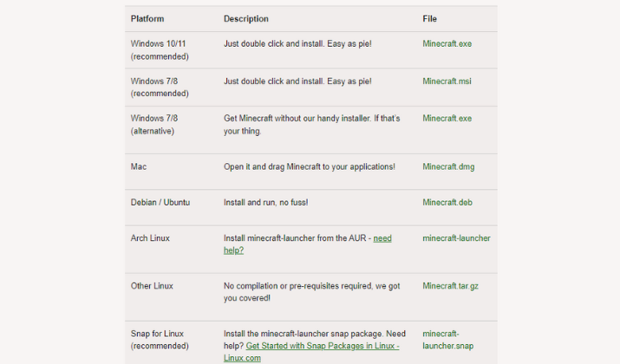The image size is (620, 364).
Task: Select the File column header
Action: (x=429, y=18)
